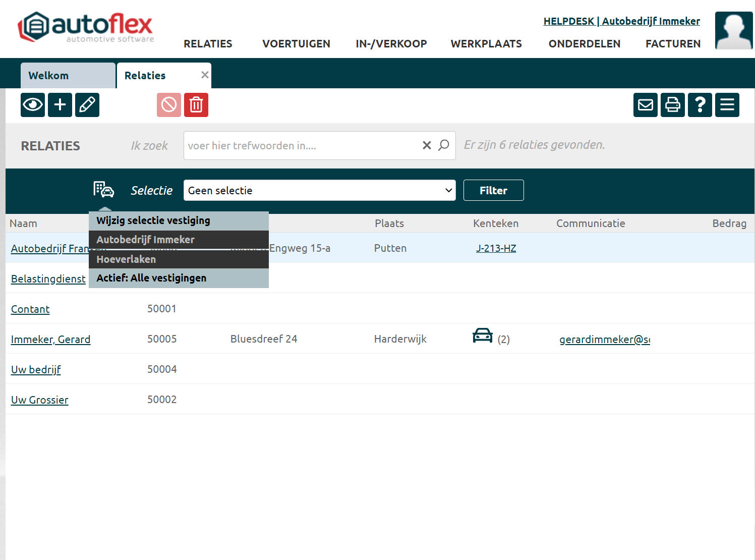Screen dimensions: 755x560
Task: Open the email envelope icon
Action: (x=646, y=105)
